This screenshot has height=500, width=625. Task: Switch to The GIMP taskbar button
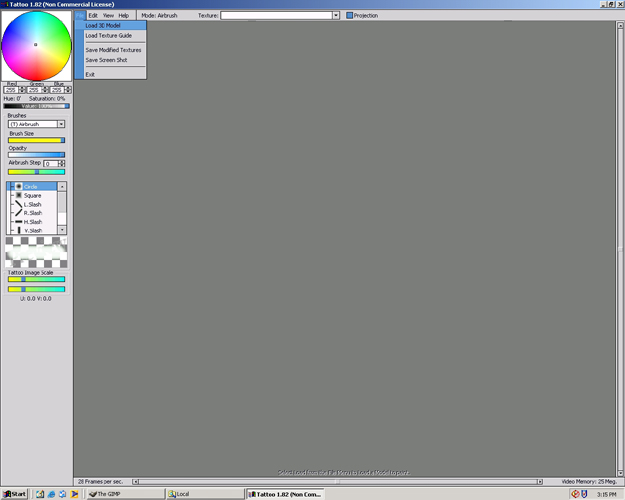tap(125, 494)
